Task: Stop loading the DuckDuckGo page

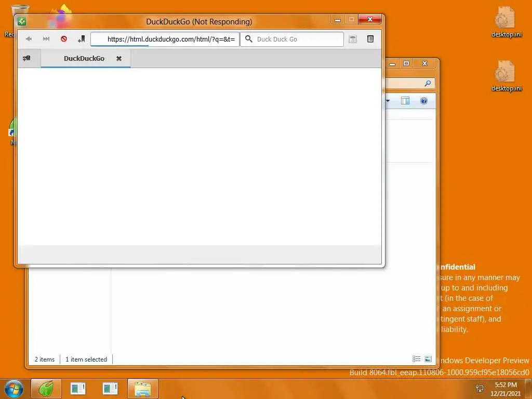Action: pyautogui.click(x=64, y=39)
